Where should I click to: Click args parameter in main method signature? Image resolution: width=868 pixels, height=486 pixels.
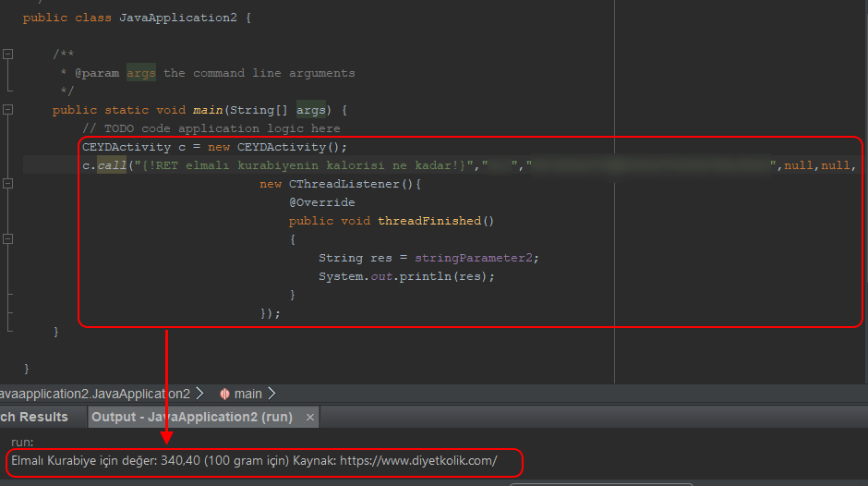(x=311, y=110)
